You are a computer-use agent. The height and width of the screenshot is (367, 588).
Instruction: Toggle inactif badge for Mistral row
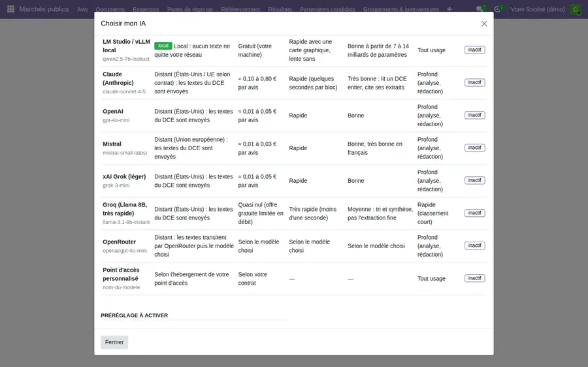click(x=475, y=148)
